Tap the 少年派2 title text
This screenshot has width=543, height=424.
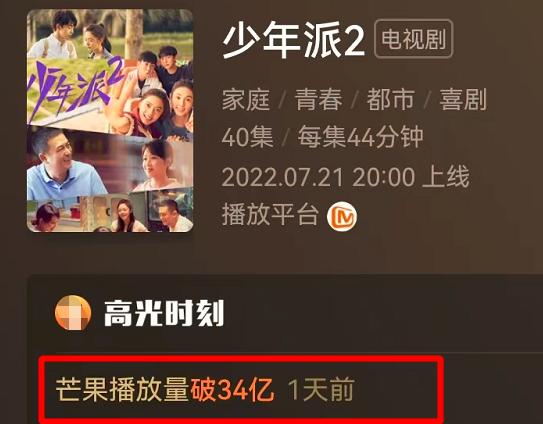(x=294, y=40)
